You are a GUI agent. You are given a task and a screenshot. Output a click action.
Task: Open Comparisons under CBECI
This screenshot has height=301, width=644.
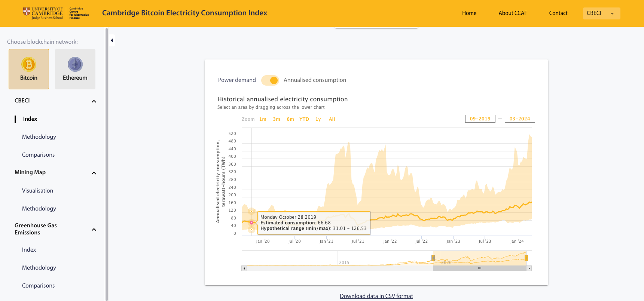38,155
